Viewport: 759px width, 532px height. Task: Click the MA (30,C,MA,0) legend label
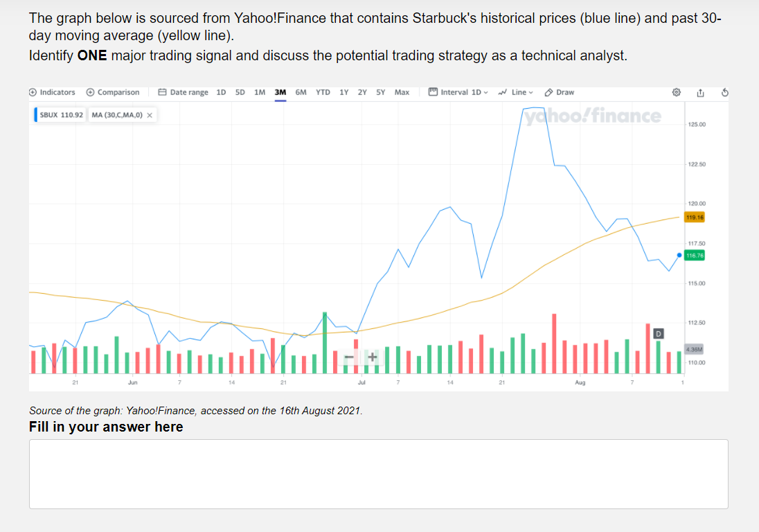click(x=117, y=115)
